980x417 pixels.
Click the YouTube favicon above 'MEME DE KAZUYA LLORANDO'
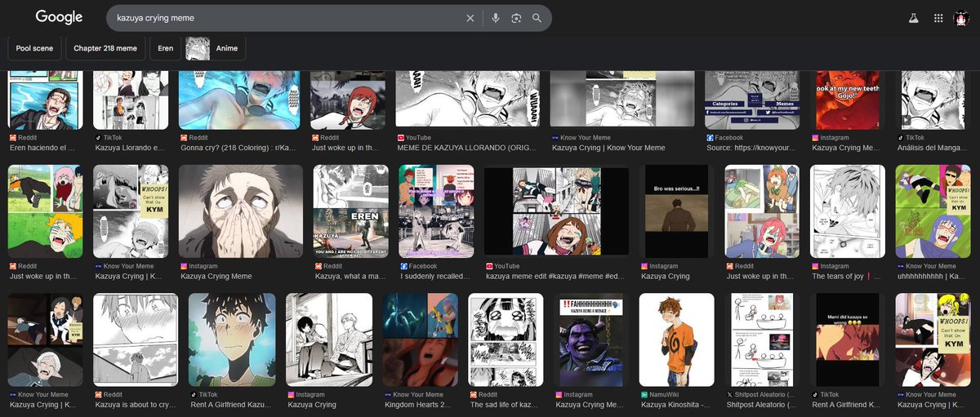point(400,138)
